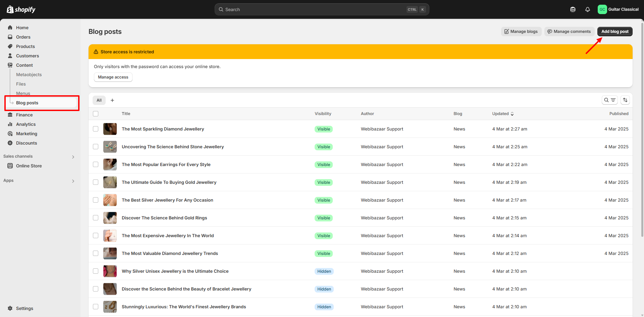Open the sort options icon
The height and width of the screenshot is (317, 644).
[625, 100]
